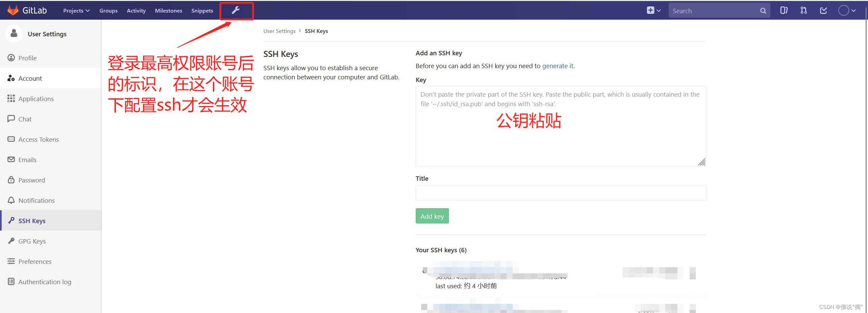Image resolution: width=868 pixels, height=313 pixels.
Task: Click the 'Your SSH keys (6)' heading
Action: (441, 250)
